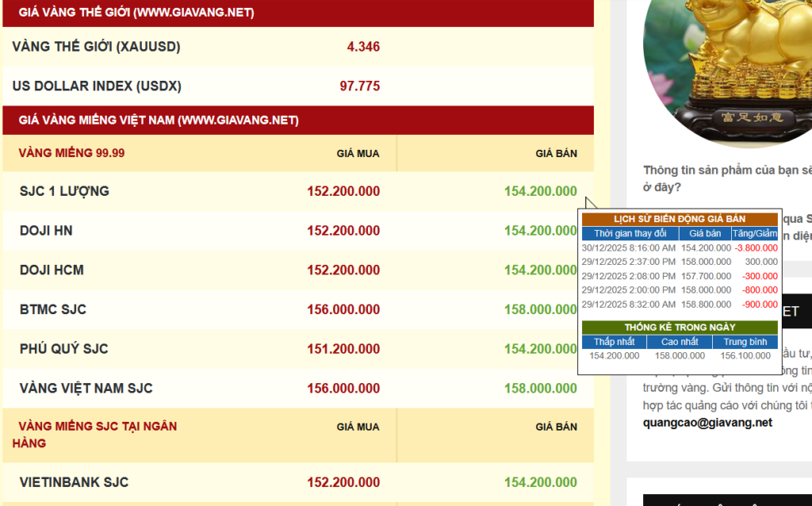The width and height of the screenshot is (812, 506).
Task: Click the THỐNG KÊ TRONG NGÀY popup header
Action: click(680, 327)
